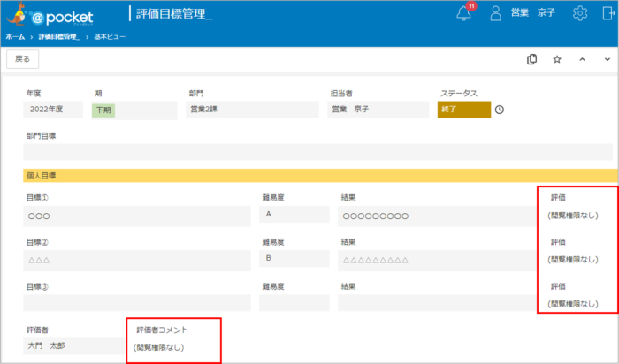The height and width of the screenshot is (364, 619).
Task: Click the copy record icon
Action: [531, 59]
